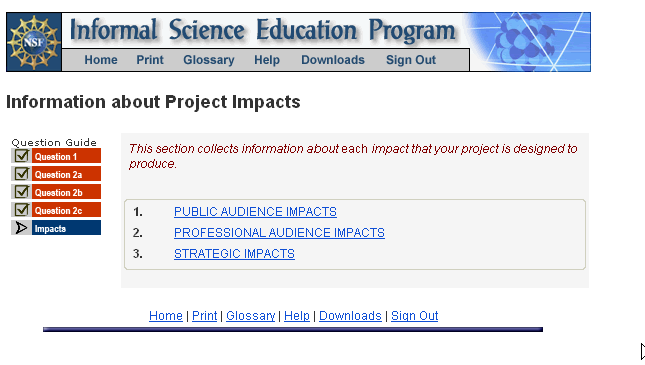Viewport: 645px width, 365px height.
Task: Open Downloads in top navigation bar
Action: pos(333,60)
